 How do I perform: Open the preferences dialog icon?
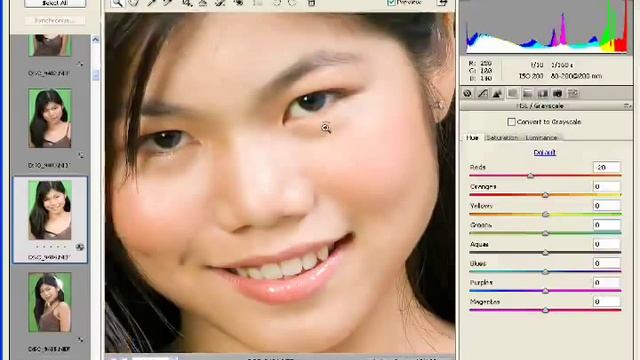[x=258, y=3]
